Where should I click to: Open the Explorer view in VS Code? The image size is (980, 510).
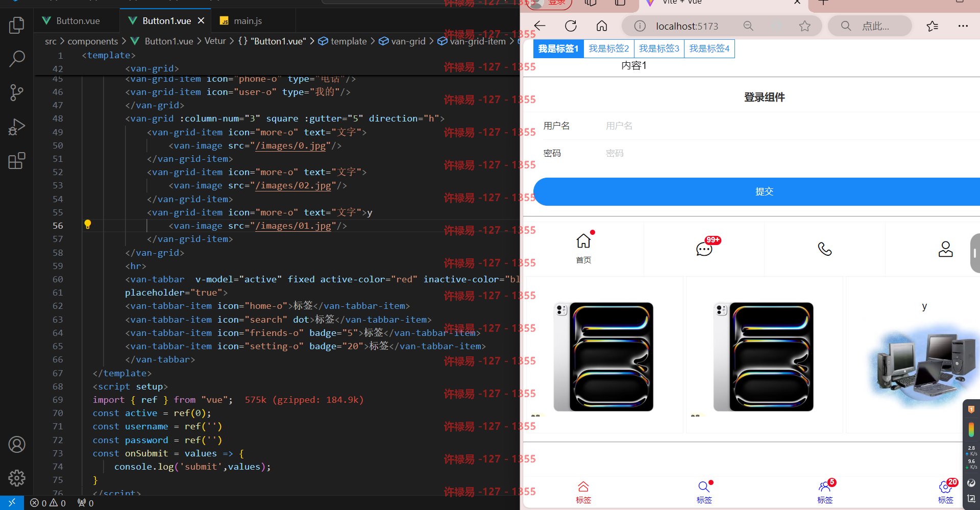tap(17, 25)
